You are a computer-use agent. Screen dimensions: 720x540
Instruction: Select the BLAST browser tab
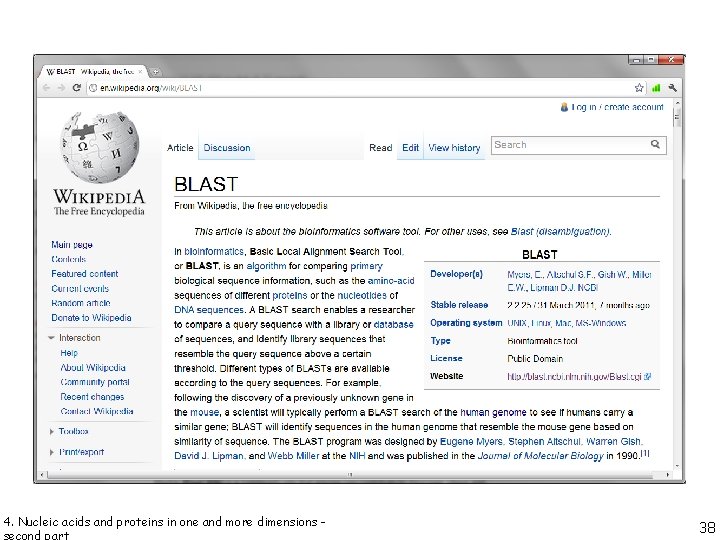click(x=92, y=72)
